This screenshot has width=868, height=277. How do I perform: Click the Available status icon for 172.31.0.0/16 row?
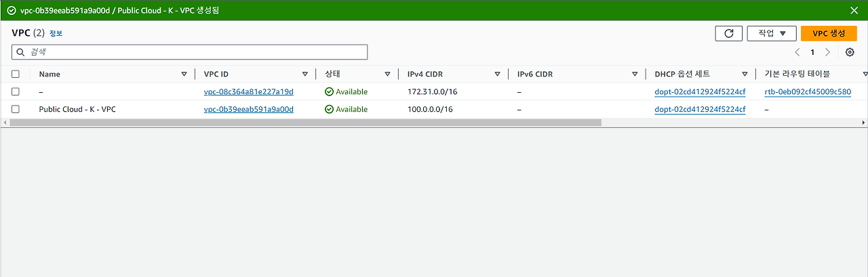click(330, 91)
